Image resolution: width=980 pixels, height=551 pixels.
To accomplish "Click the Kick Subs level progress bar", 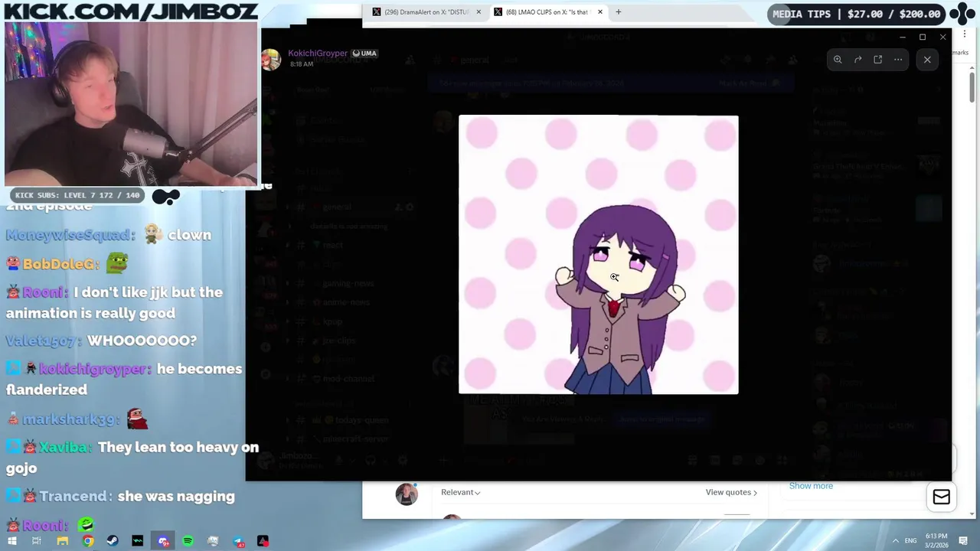I will pos(77,195).
